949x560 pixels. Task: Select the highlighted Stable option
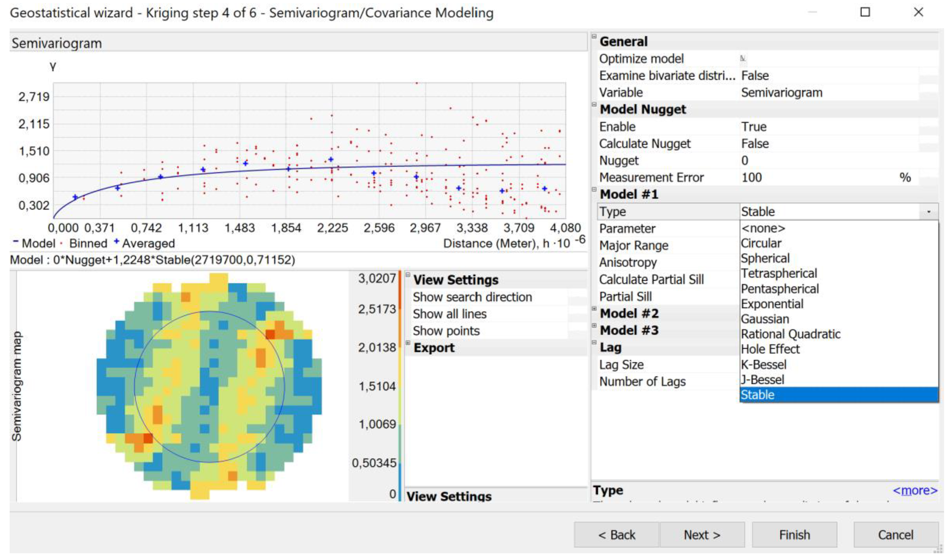tap(757, 395)
